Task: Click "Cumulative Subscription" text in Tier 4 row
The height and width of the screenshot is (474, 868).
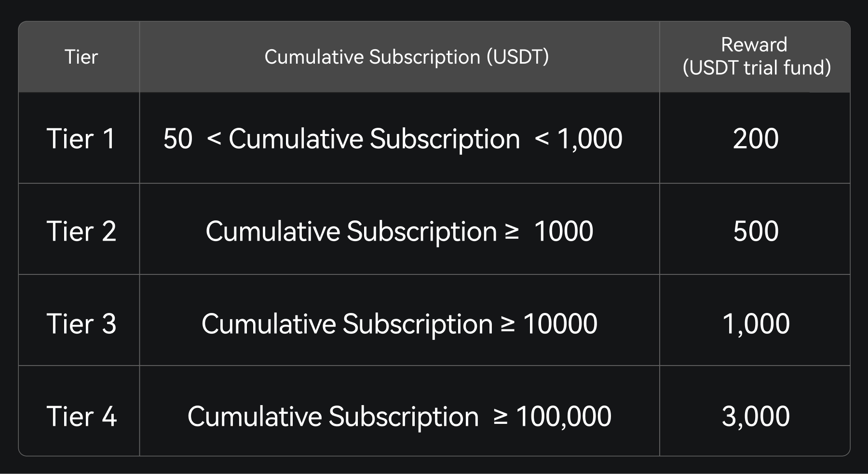Action: pyautogui.click(x=333, y=417)
